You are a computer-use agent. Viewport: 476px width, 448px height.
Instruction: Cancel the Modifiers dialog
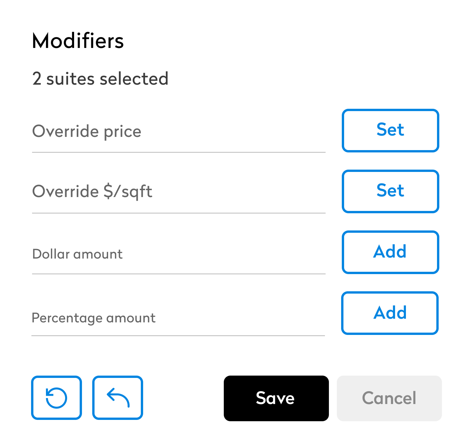click(x=389, y=398)
